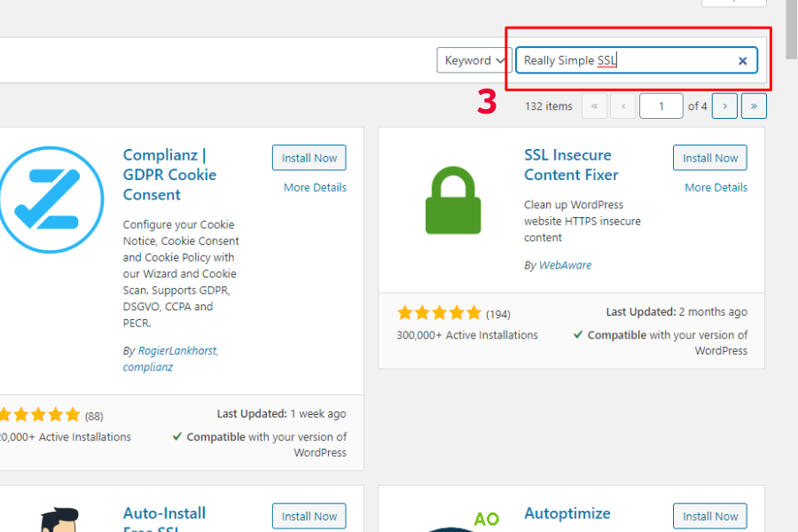Image resolution: width=798 pixels, height=532 pixels.
Task: Click the Really Simple SSL search box
Action: point(636,60)
